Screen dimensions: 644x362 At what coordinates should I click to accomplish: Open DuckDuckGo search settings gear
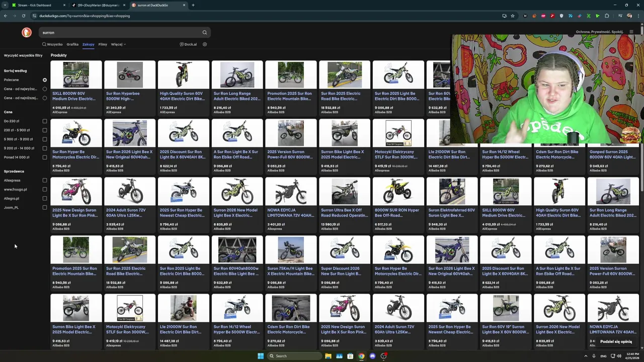pos(205,44)
